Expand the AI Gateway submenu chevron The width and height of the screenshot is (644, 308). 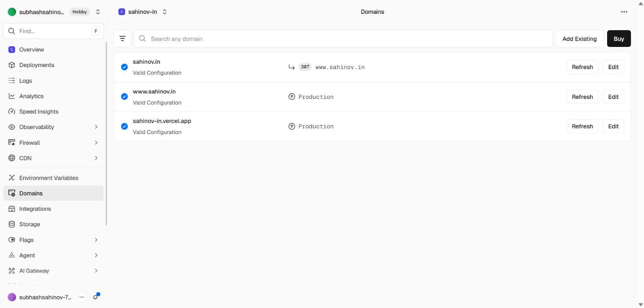(96, 271)
